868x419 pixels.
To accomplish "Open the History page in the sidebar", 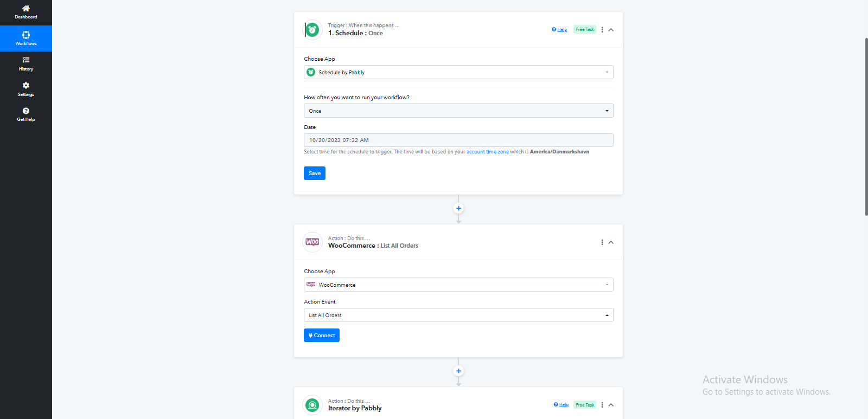I will [x=26, y=64].
